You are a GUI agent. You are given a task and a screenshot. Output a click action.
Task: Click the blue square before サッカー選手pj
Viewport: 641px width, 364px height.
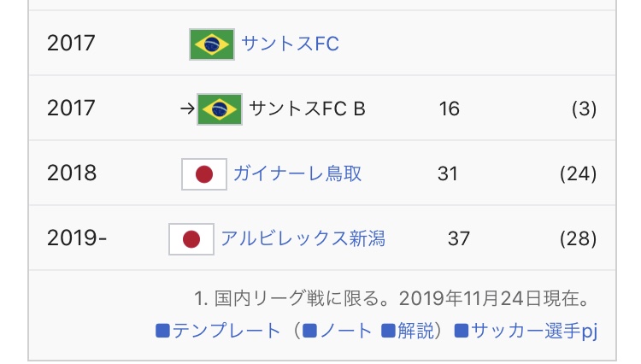[462, 331]
